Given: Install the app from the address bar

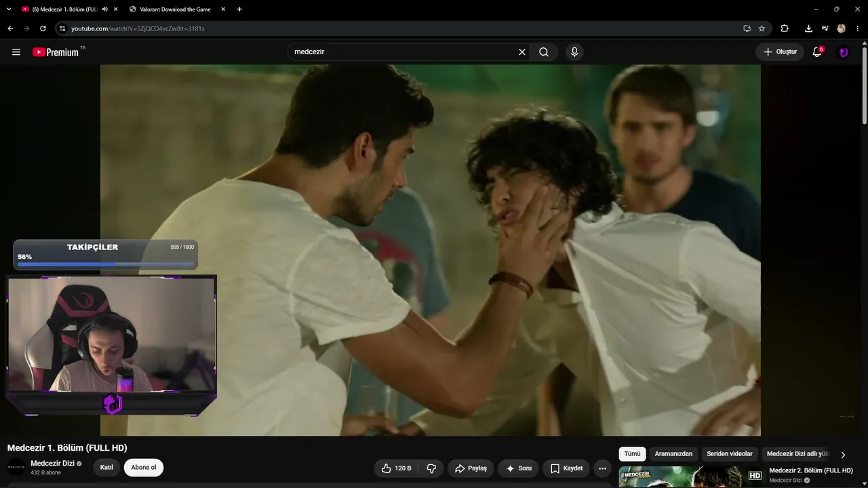Looking at the screenshot, I should point(747,28).
